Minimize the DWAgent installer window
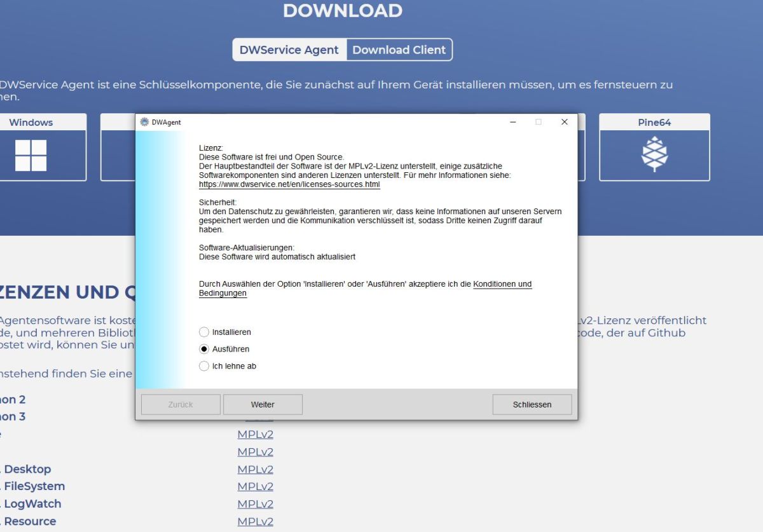The width and height of the screenshot is (763, 532). [x=512, y=122]
